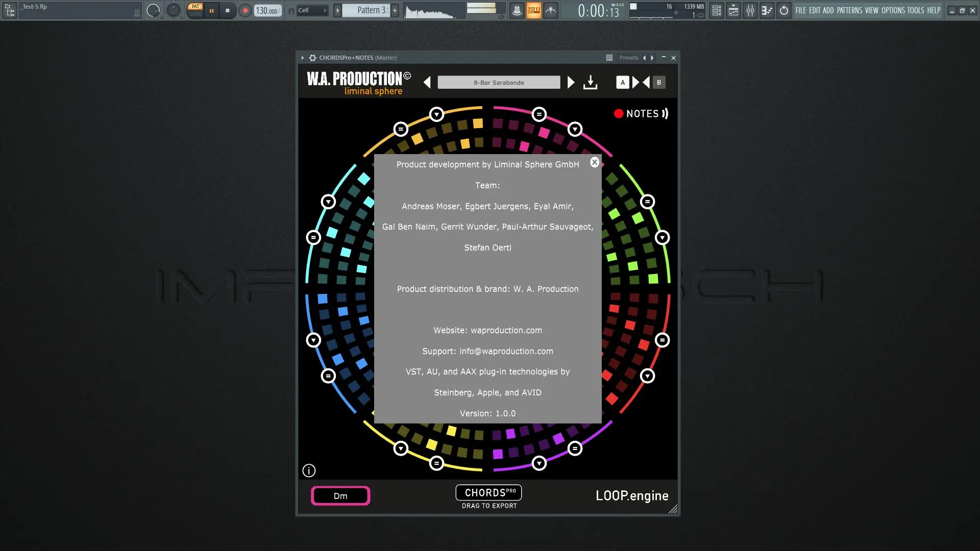980x551 pixels.
Task: Open the 8-Bar Sarabande preset selector
Action: click(499, 82)
